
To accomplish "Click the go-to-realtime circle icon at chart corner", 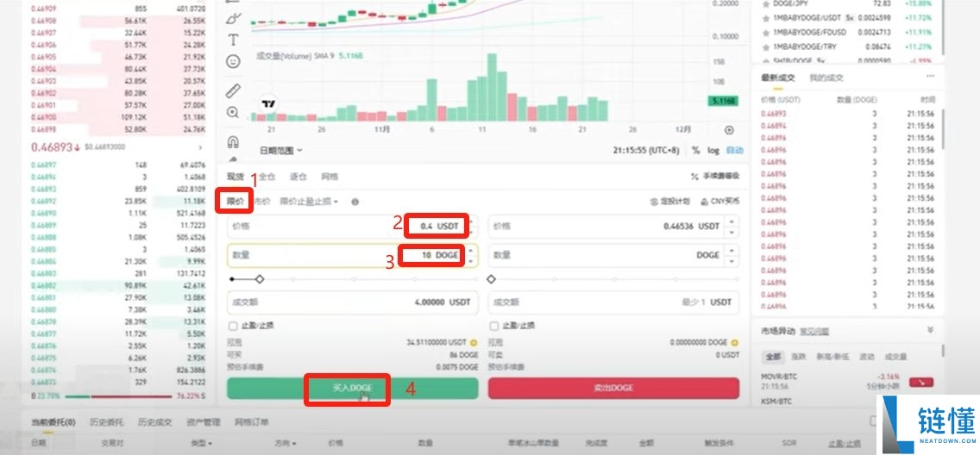I will (x=729, y=130).
